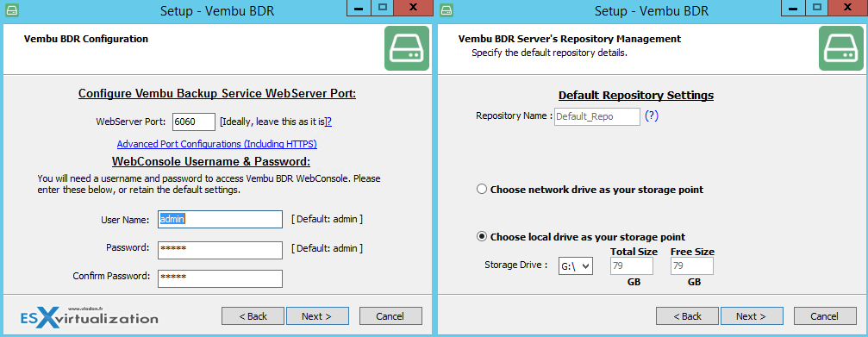Maximize the Vembu BDR Configuration setup window
Screen dimensions: 868x337
(x=382, y=8)
